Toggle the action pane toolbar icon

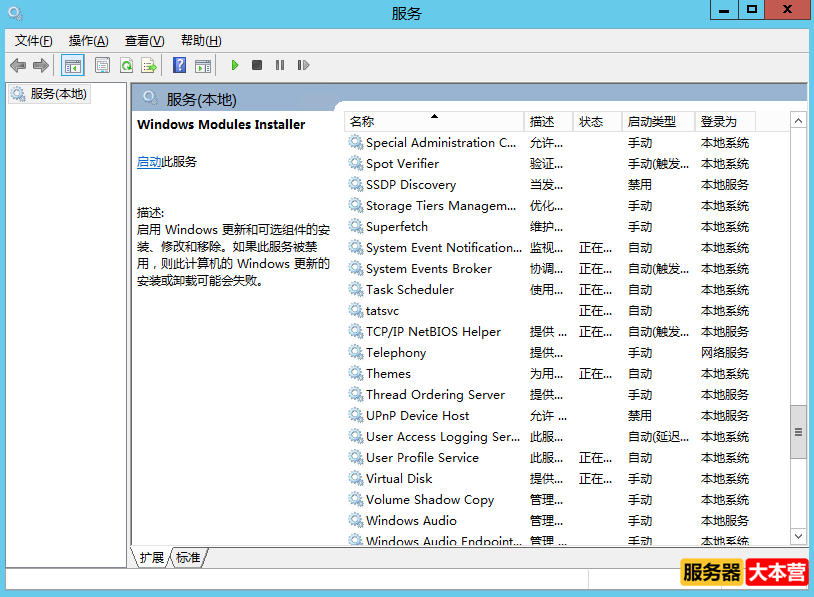[x=203, y=65]
